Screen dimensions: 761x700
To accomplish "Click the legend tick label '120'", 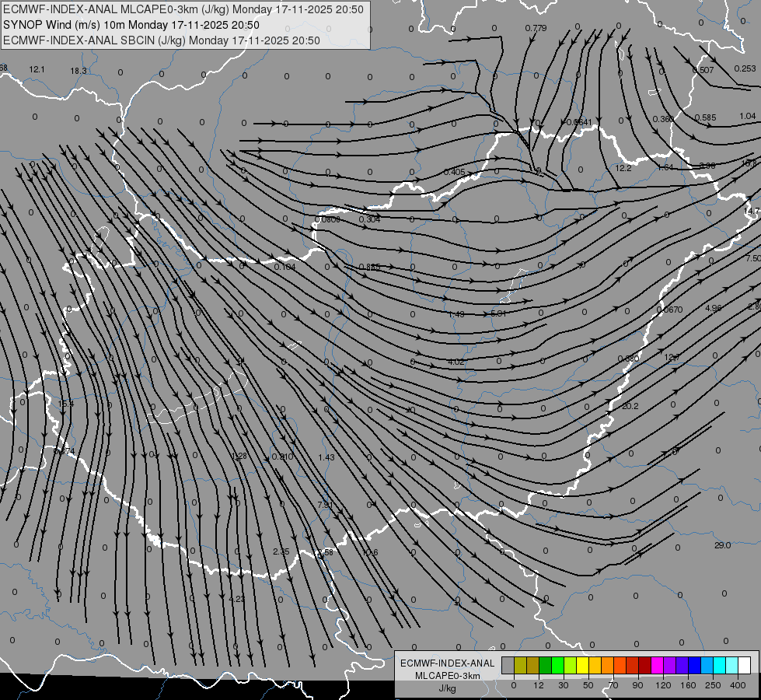I will 664,685.
